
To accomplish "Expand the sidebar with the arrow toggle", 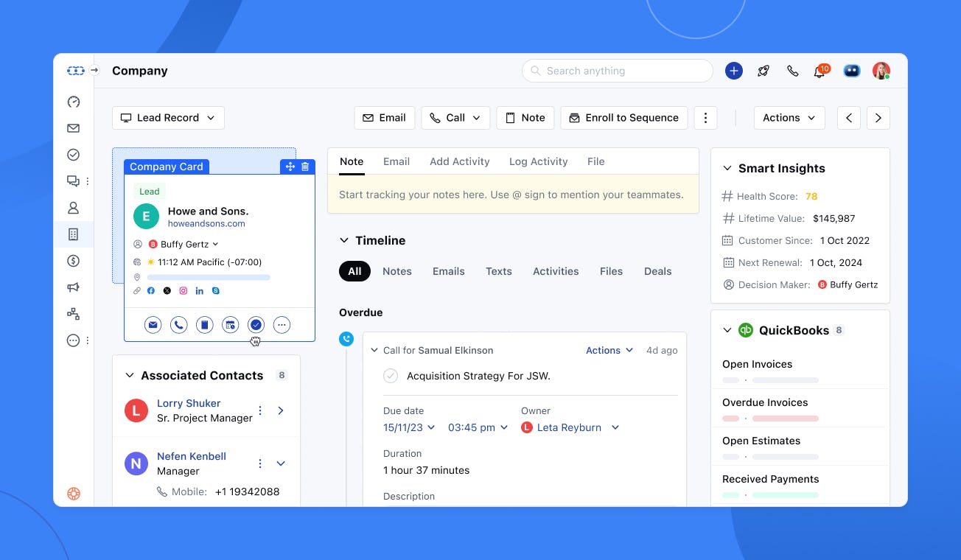I will pos(94,70).
